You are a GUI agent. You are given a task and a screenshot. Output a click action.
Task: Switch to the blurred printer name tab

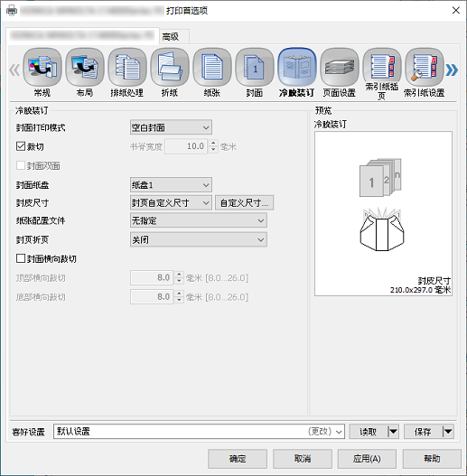82,36
